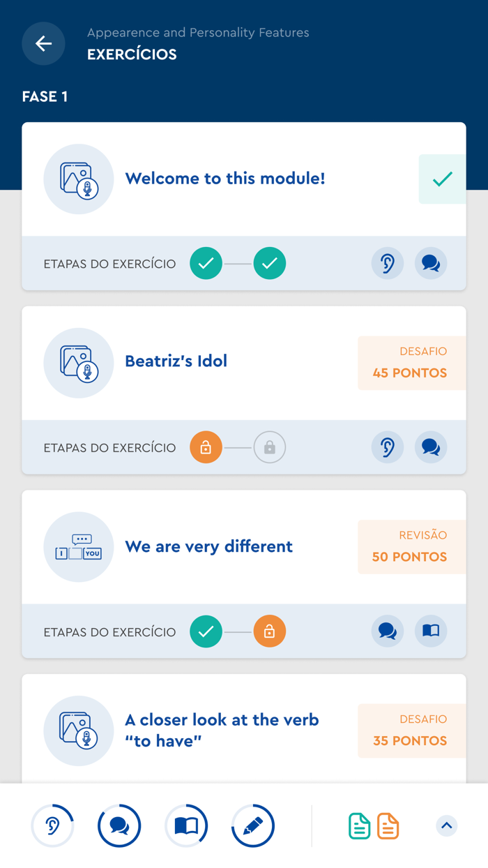Select the writing (pencil) filter in bottom toolbar
This screenshot has width=488, height=868.
coord(253,825)
